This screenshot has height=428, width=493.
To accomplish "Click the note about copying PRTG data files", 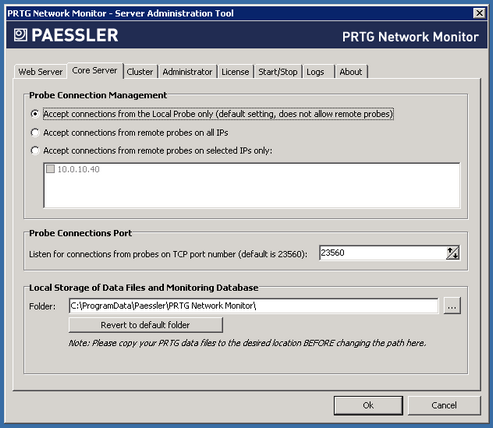I will [x=247, y=343].
